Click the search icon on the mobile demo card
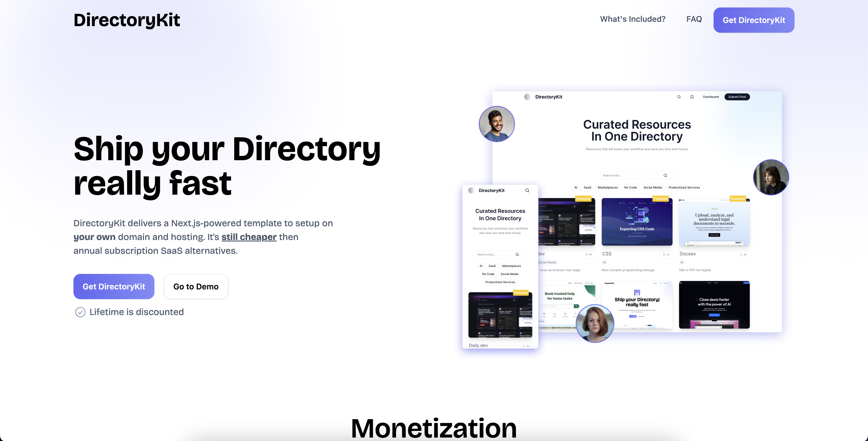868x441 pixels. [527, 190]
